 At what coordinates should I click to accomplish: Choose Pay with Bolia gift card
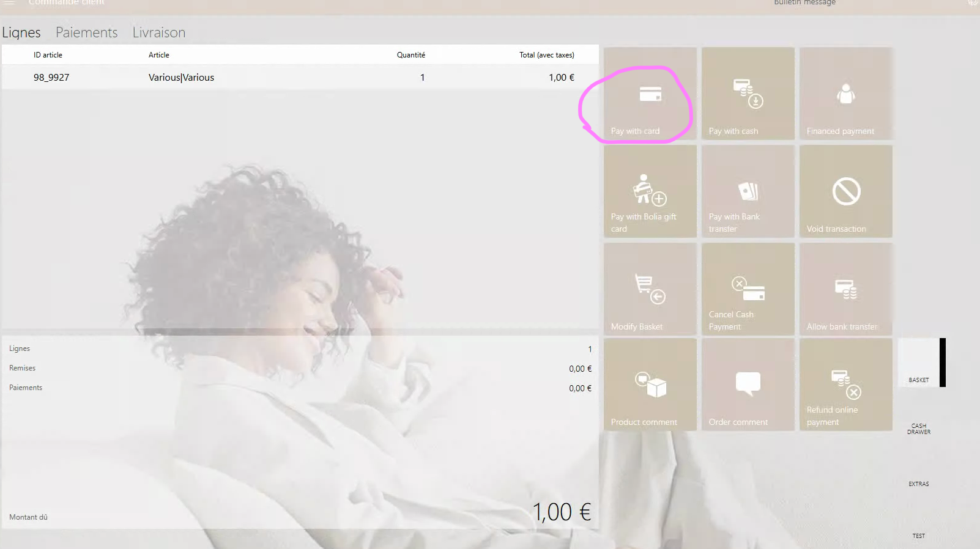pos(650,191)
